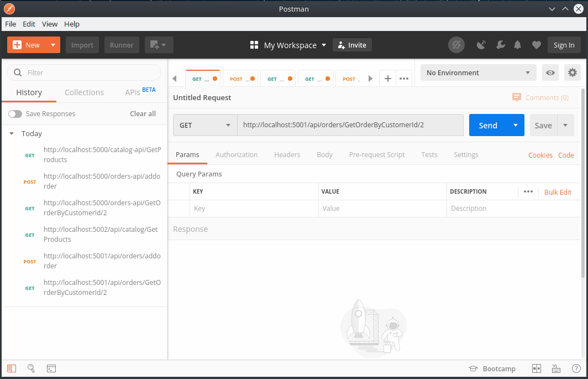
Task: Toggle the environment quick look eye icon
Action: (x=550, y=72)
